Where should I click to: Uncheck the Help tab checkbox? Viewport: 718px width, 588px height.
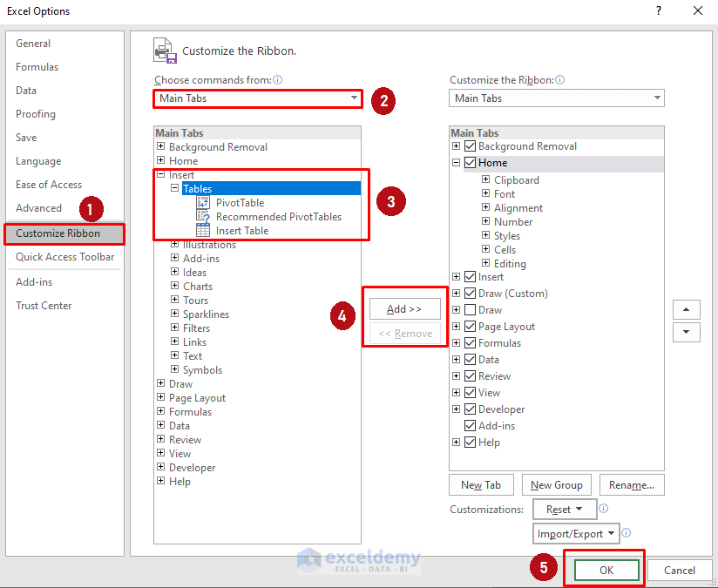coord(470,443)
